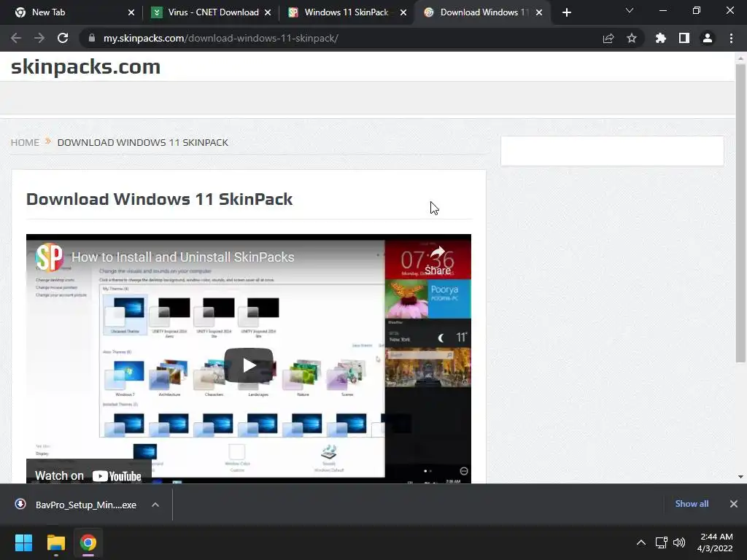Open the skinpacks.com site logo
Viewport: 747px width, 560px height.
[x=86, y=66]
